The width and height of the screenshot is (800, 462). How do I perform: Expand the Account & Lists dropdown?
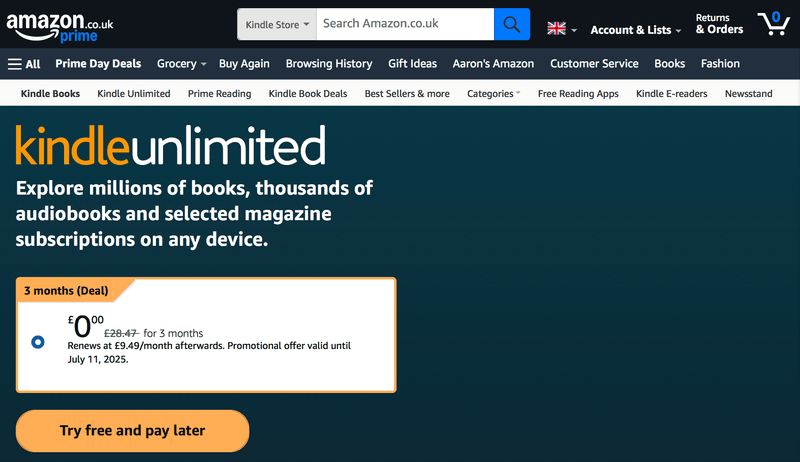pyautogui.click(x=635, y=30)
